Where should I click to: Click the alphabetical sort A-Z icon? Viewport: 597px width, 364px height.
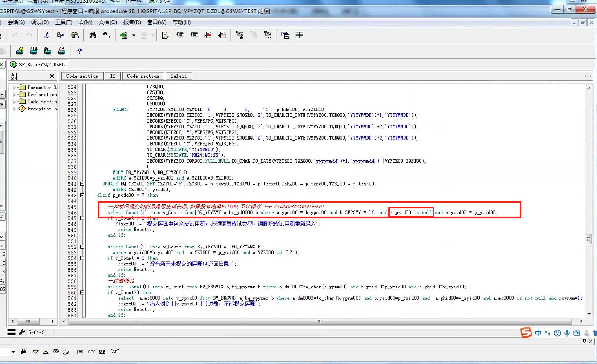coord(14,76)
